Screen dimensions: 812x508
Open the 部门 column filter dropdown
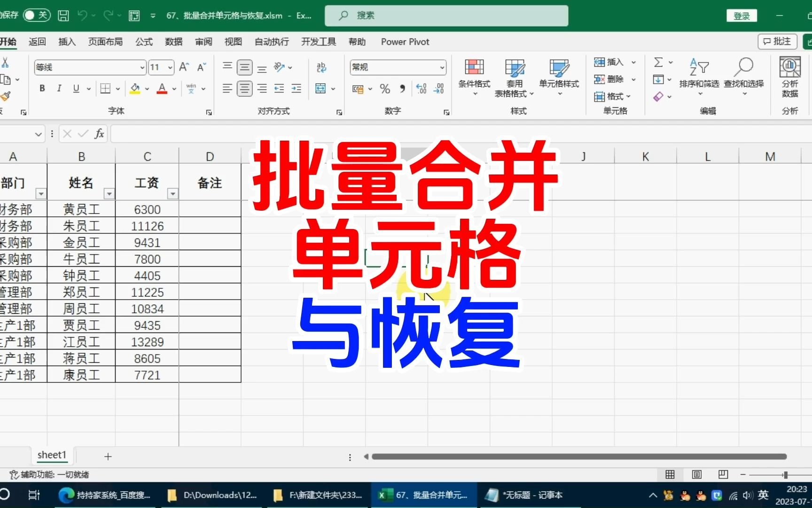tap(41, 194)
